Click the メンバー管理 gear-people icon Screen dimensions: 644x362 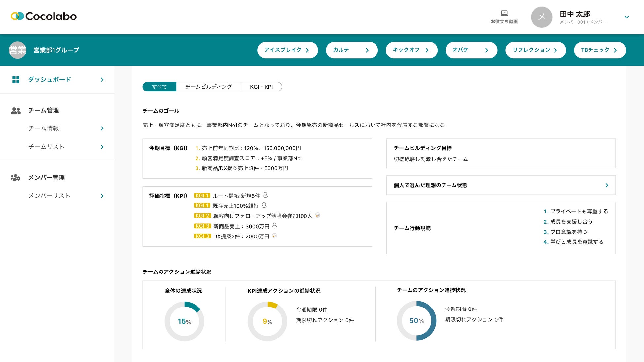(x=16, y=178)
